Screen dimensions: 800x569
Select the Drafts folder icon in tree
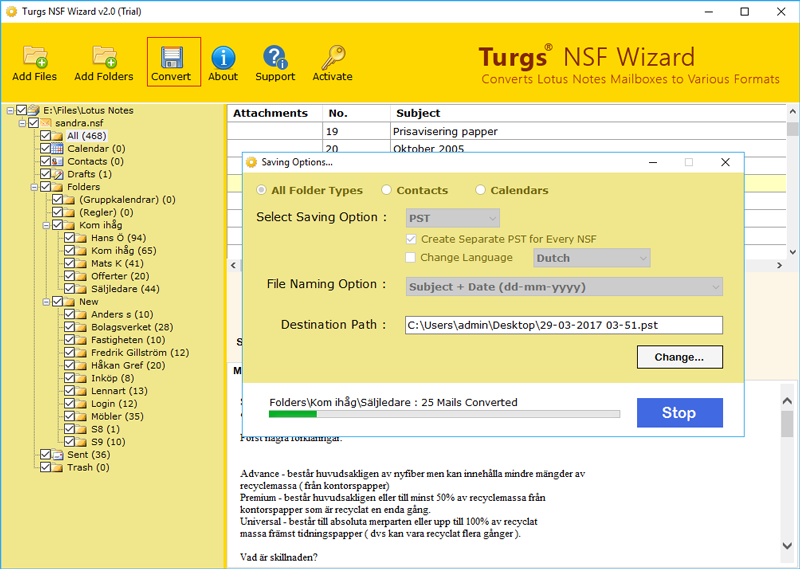tap(58, 174)
